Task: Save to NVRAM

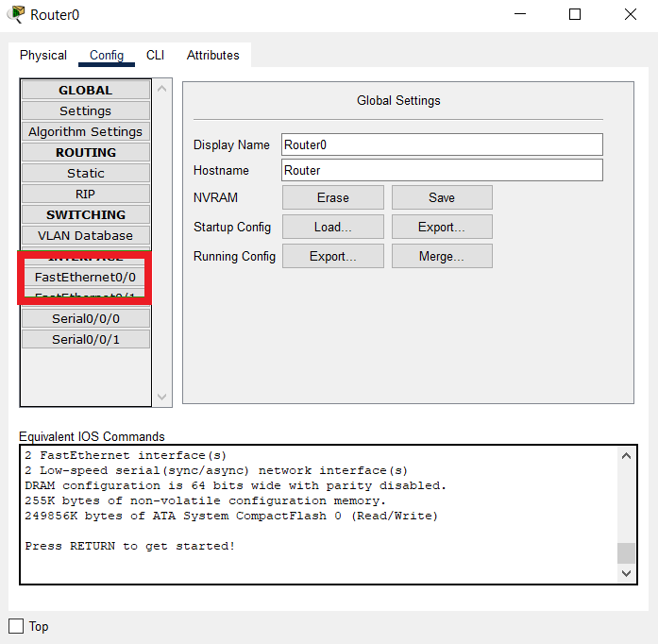Action: 442,197
